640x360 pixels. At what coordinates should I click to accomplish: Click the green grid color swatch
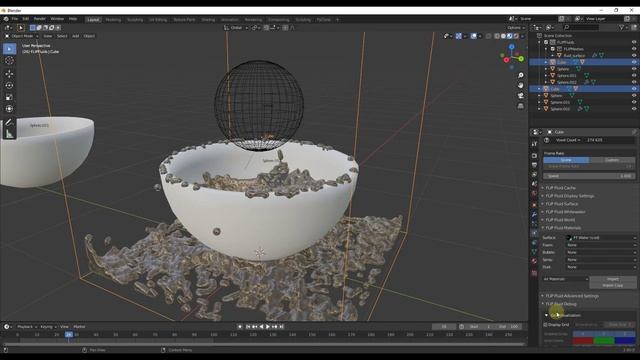point(604,340)
